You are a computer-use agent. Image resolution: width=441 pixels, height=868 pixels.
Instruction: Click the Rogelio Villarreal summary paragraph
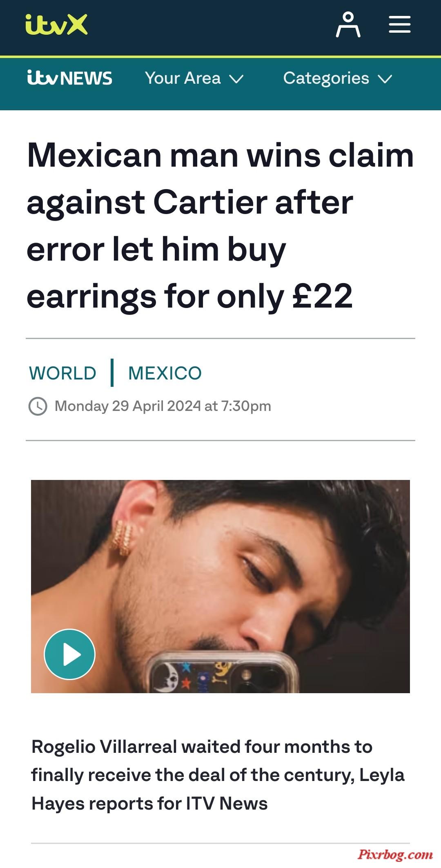[x=218, y=775]
